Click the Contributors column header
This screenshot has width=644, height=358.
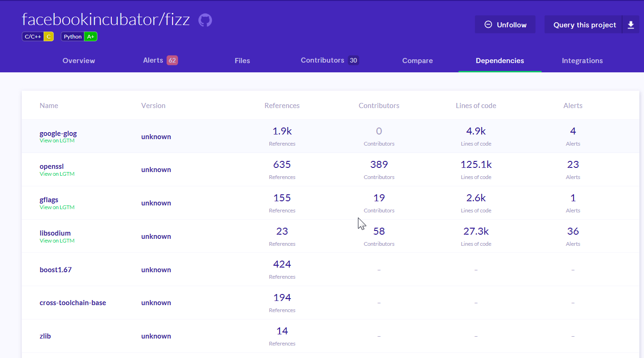click(379, 106)
